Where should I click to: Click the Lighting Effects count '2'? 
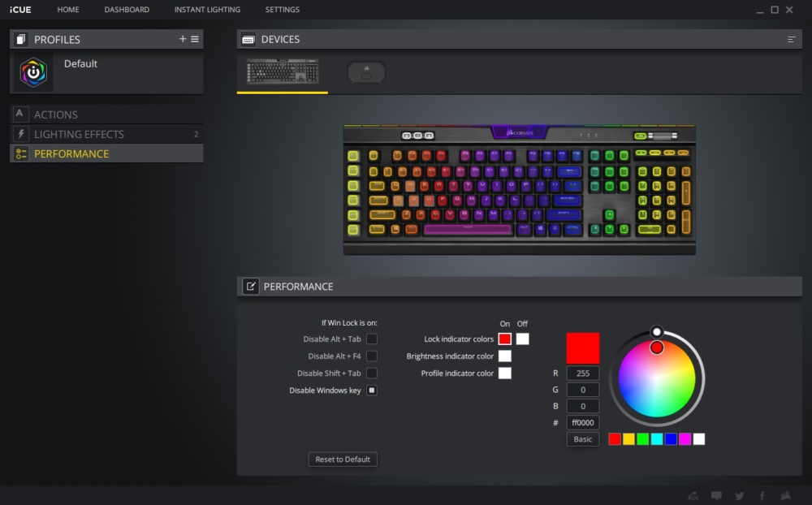tap(196, 134)
